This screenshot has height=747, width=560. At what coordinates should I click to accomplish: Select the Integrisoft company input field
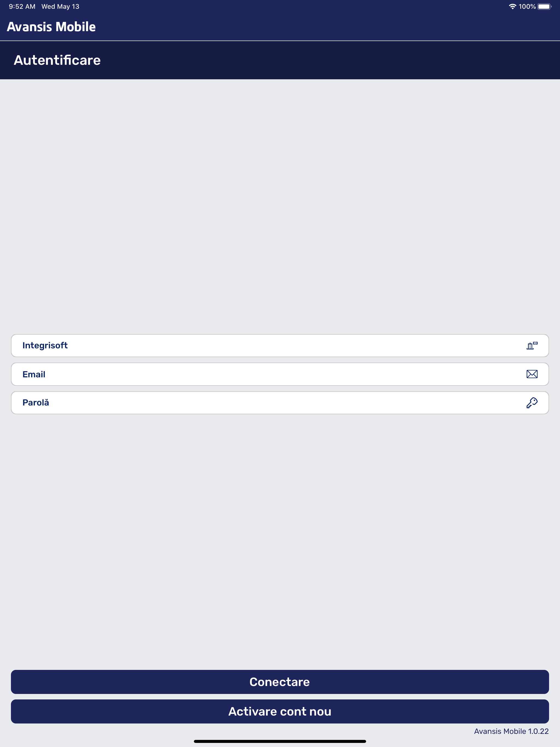click(x=280, y=345)
